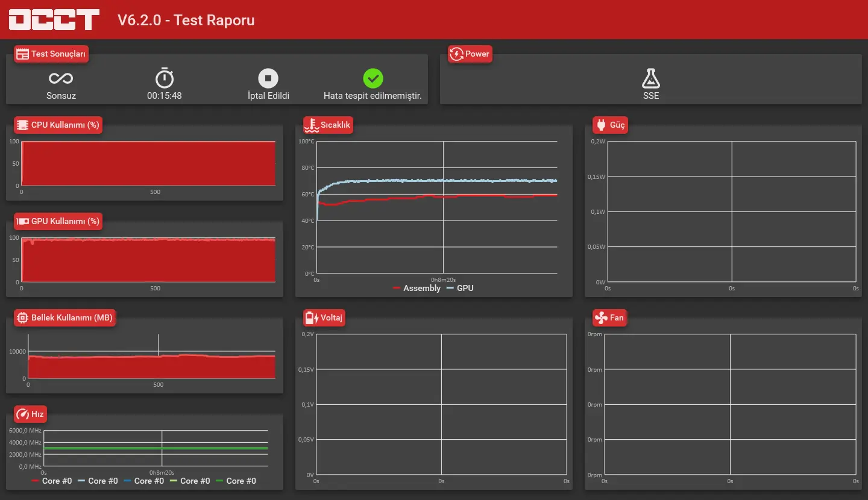Click the flask icon above SSE
This screenshot has height=500, width=868.
[651, 78]
